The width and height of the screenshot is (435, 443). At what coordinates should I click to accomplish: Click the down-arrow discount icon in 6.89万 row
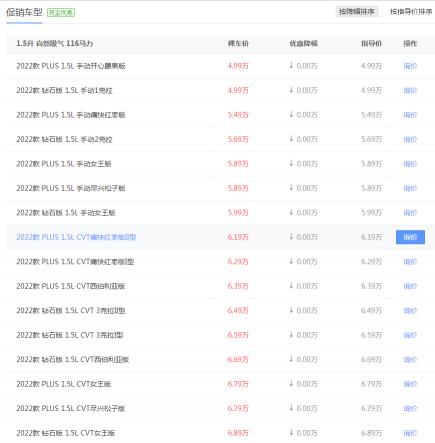(x=291, y=432)
